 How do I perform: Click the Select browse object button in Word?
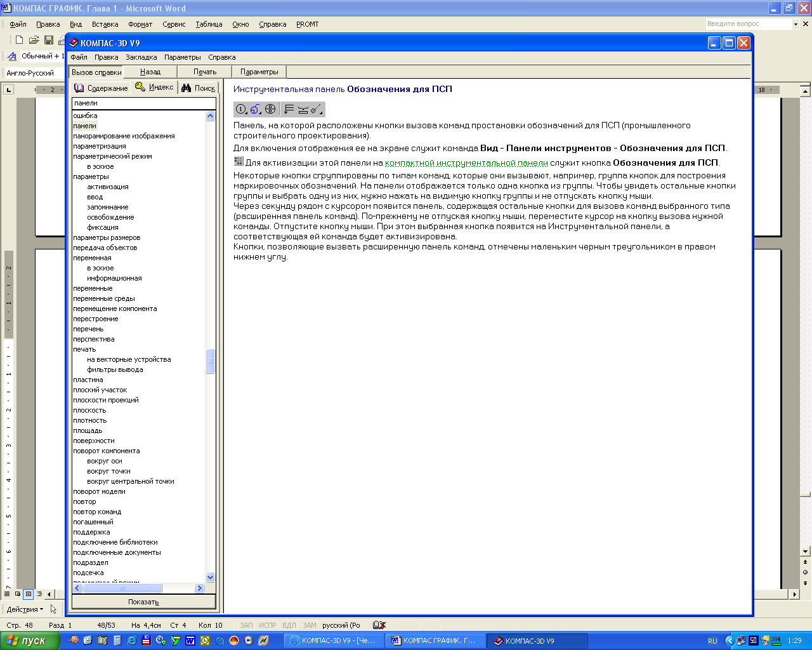coord(806,572)
